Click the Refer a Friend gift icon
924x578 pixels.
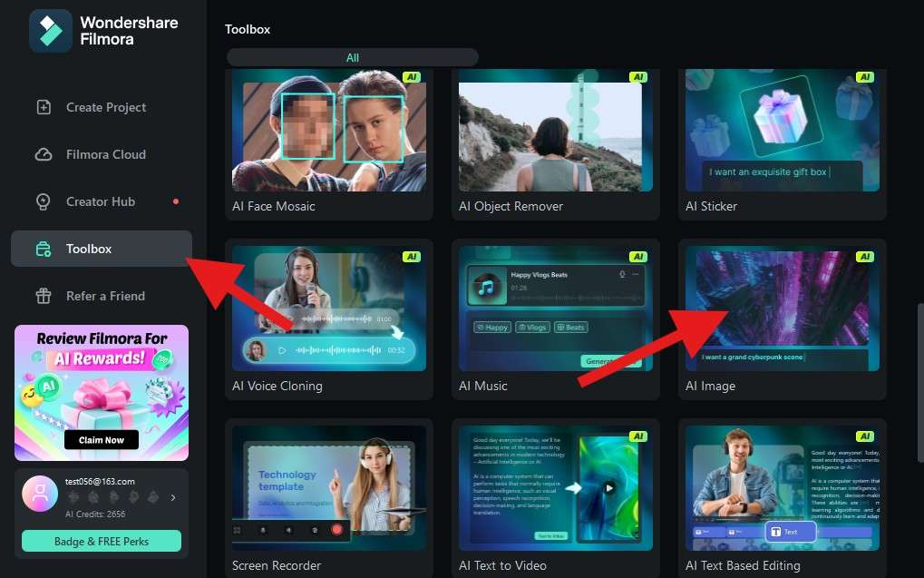[x=44, y=296]
